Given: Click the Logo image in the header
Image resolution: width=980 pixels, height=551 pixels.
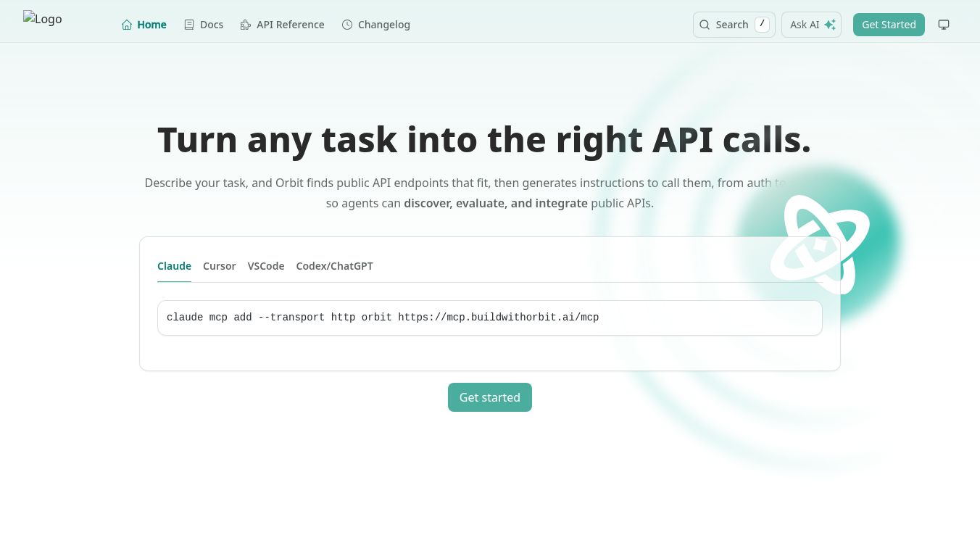Looking at the screenshot, I should [43, 19].
